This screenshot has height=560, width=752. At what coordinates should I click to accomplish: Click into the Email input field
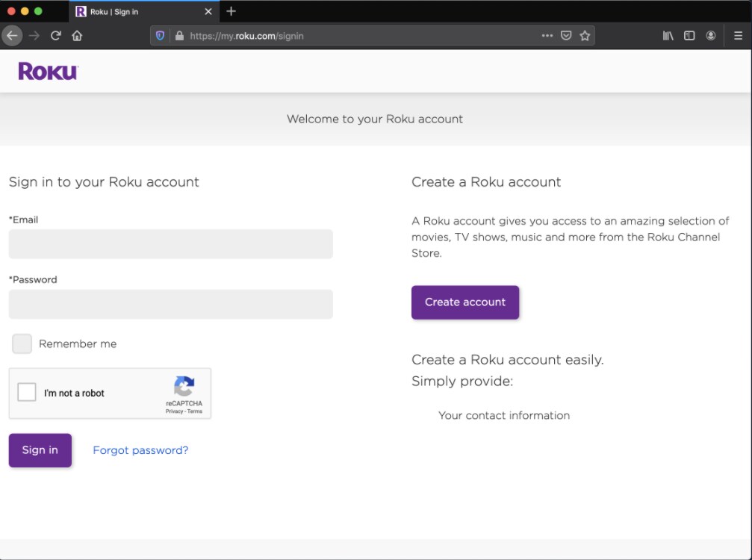[170, 244]
